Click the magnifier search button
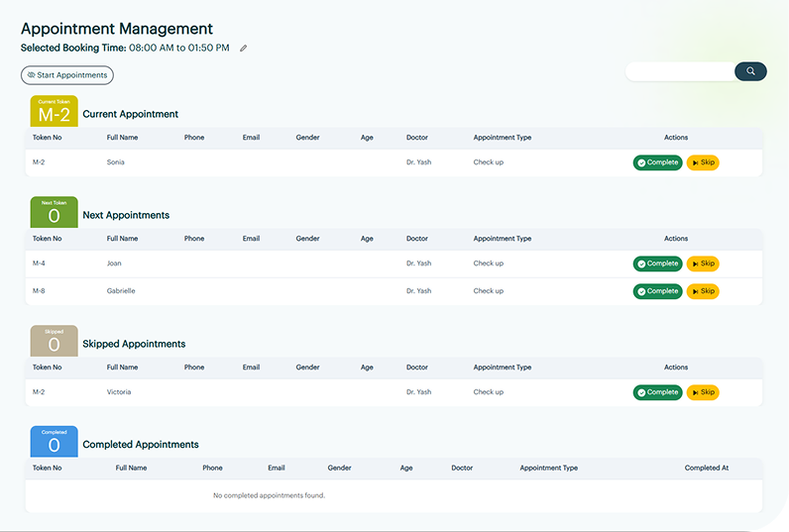The width and height of the screenshot is (789, 532). 750,71
